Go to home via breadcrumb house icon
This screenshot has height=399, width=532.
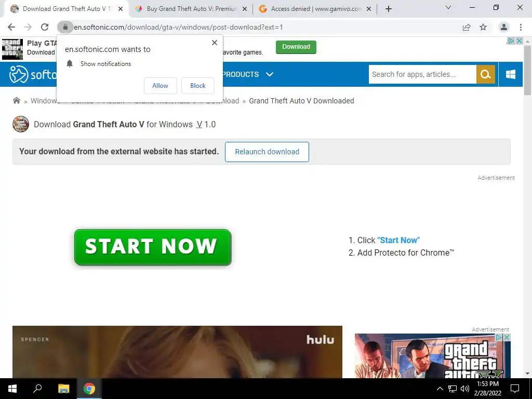[x=16, y=100]
